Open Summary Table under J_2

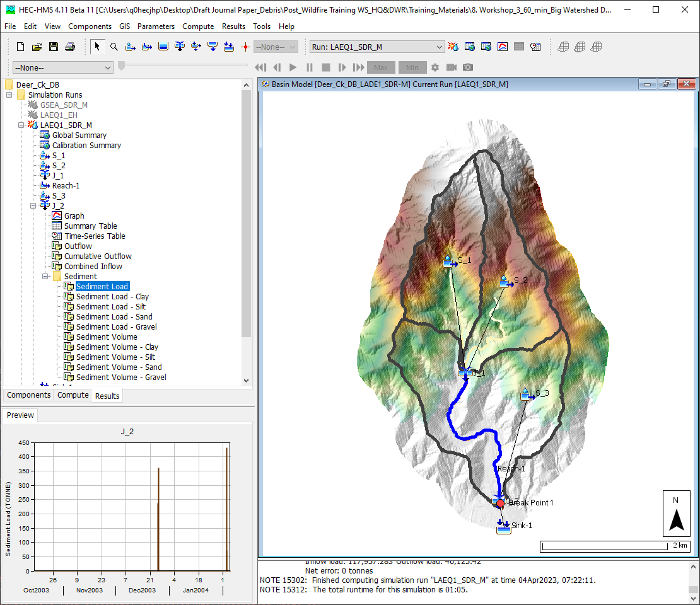90,226
